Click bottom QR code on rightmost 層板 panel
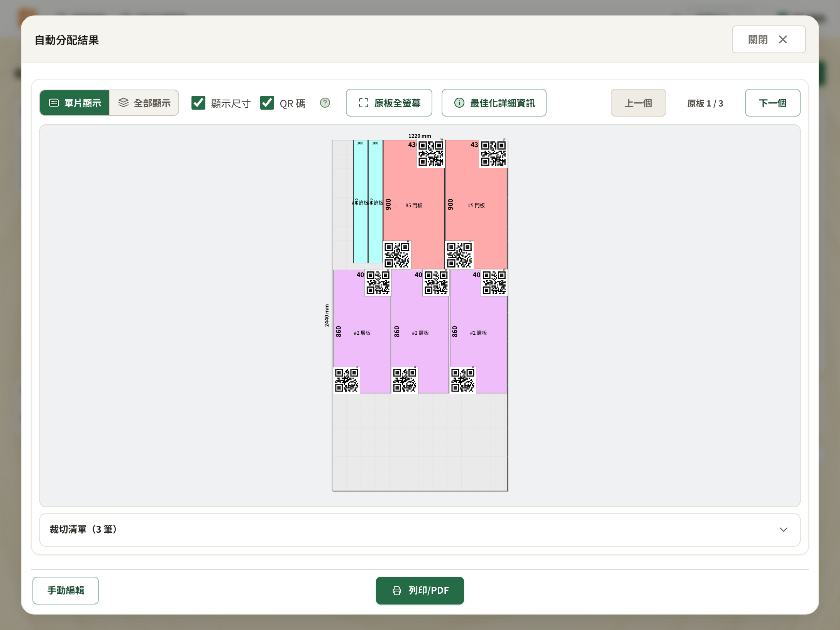 click(463, 380)
